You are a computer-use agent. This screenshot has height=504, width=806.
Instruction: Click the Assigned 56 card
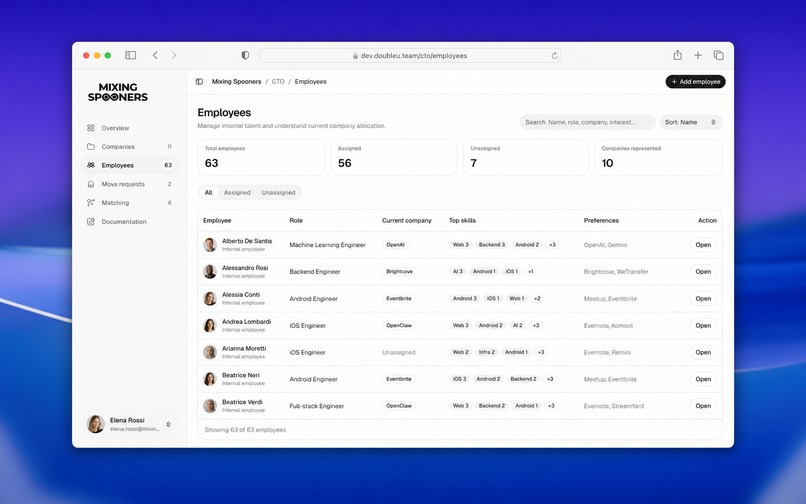click(x=394, y=157)
